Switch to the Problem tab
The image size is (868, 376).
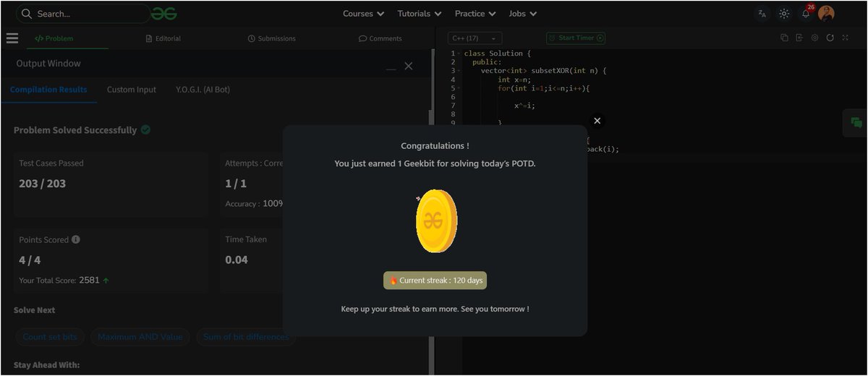click(54, 38)
